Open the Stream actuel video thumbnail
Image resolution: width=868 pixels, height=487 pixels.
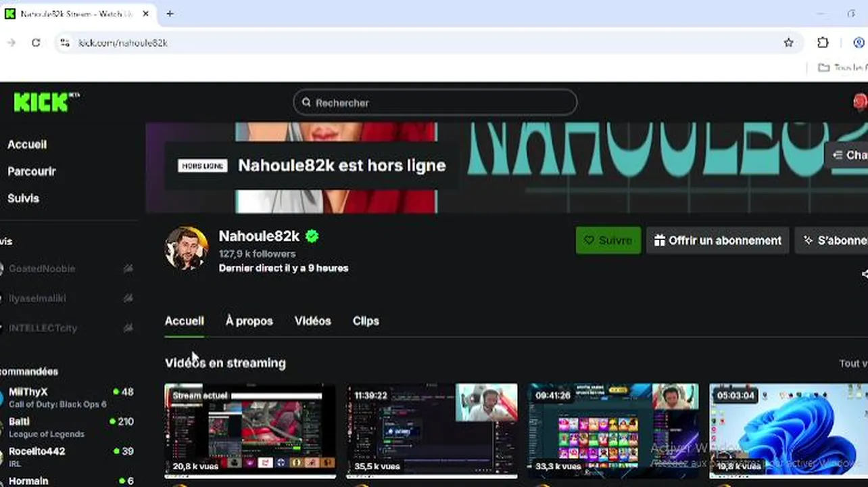pyautogui.click(x=250, y=430)
